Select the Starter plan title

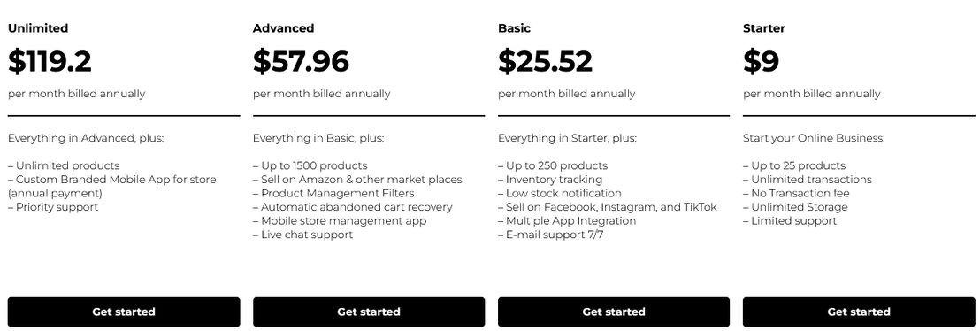764,28
